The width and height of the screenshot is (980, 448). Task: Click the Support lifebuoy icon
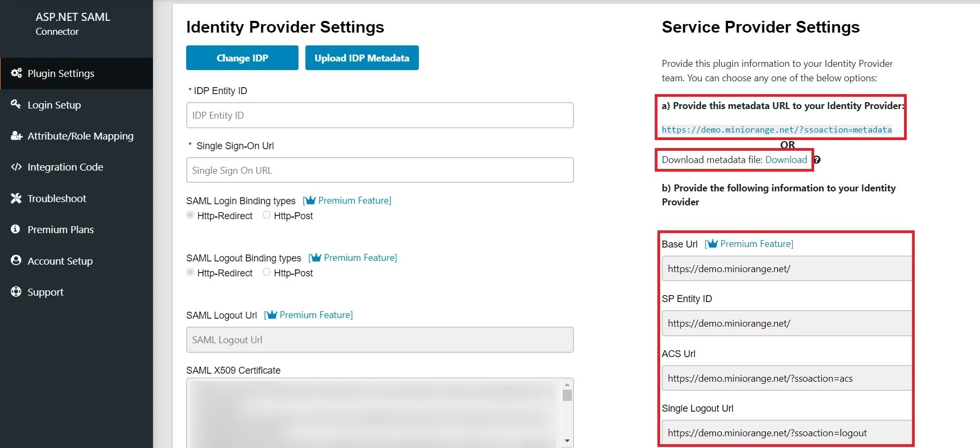(16, 291)
